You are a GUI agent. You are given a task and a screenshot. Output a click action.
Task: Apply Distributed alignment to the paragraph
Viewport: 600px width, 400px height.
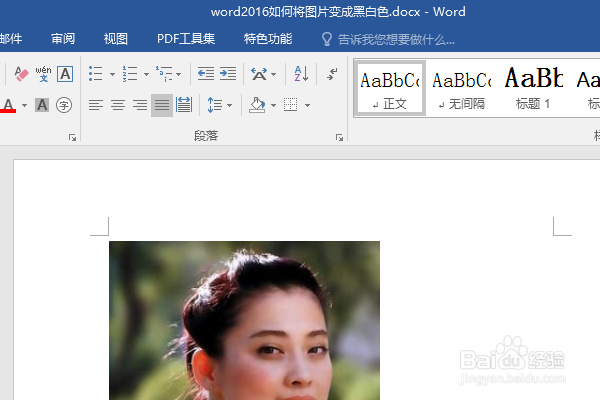click(184, 104)
